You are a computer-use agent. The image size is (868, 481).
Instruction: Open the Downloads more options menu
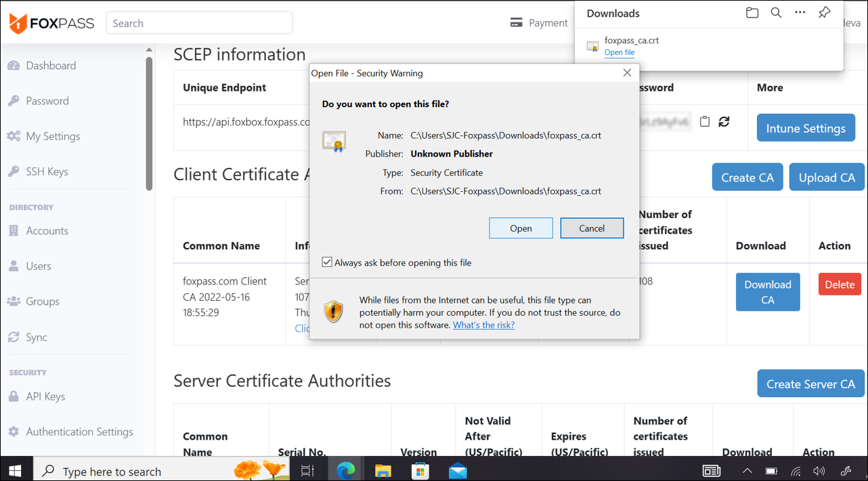pyautogui.click(x=800, y=13)
